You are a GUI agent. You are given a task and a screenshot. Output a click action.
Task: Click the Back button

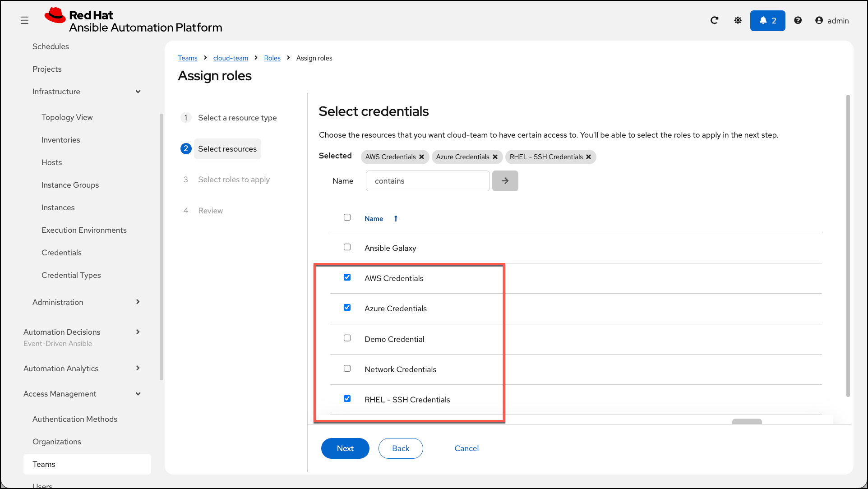(401, 448)
